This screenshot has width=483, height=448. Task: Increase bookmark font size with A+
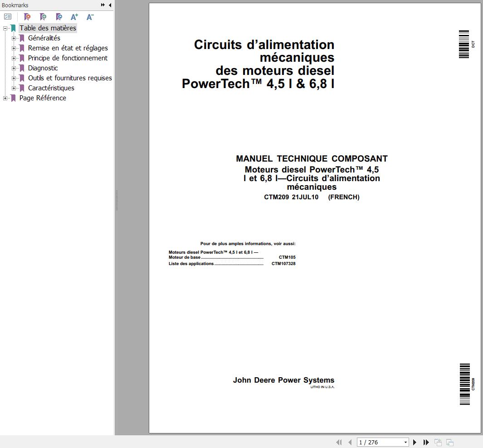coord(74,17)
